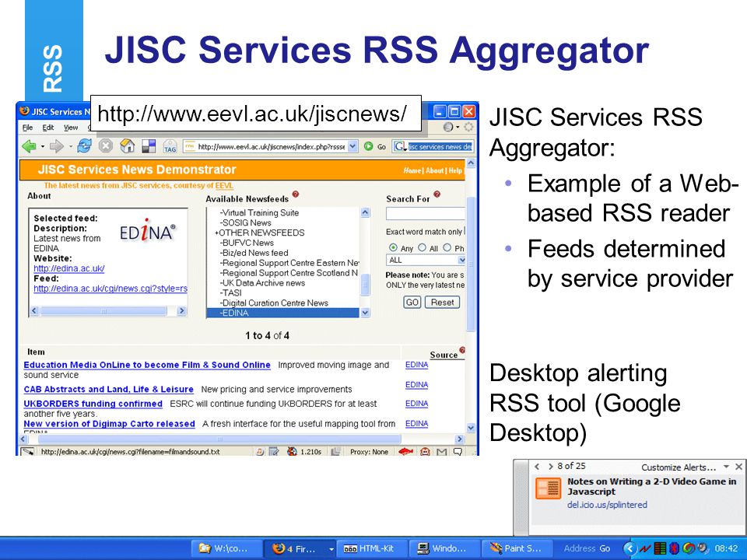
Task: Click the Stop loading icon
Action: 106,146
